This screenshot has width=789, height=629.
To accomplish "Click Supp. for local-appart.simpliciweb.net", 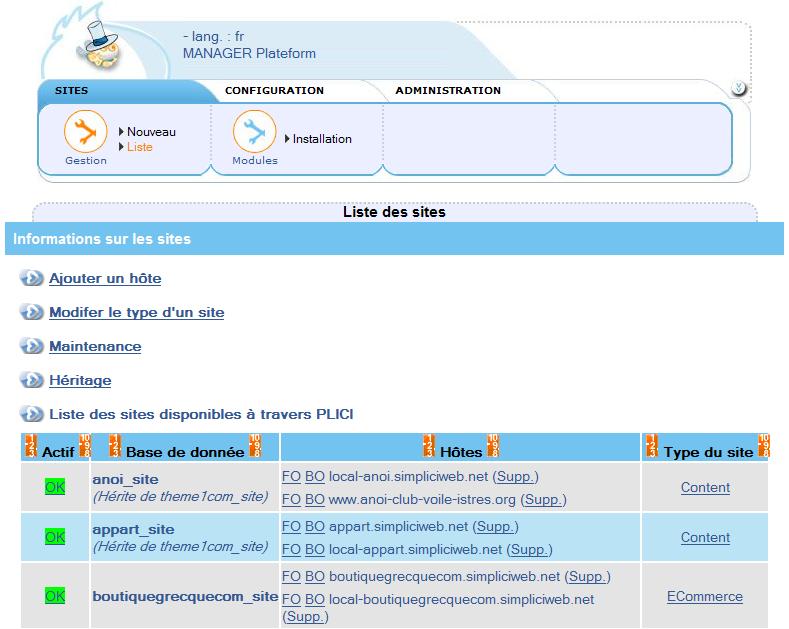I will click(x=529, y=549).
